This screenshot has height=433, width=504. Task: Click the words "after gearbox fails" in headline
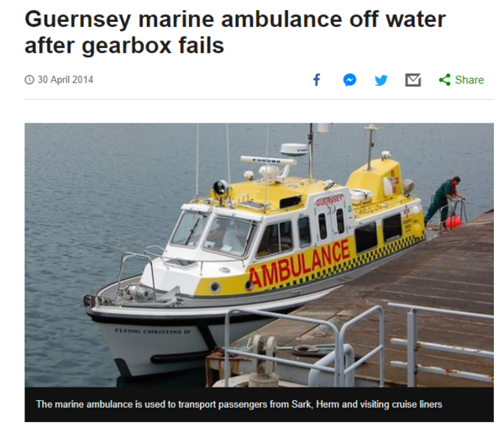(124, 45)
